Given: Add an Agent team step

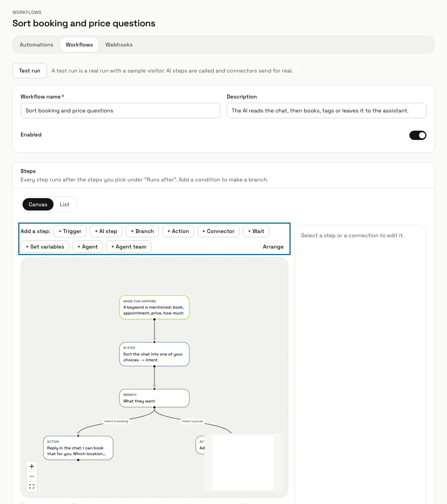Looking at the screenshot, I should [x=129, y=247].
